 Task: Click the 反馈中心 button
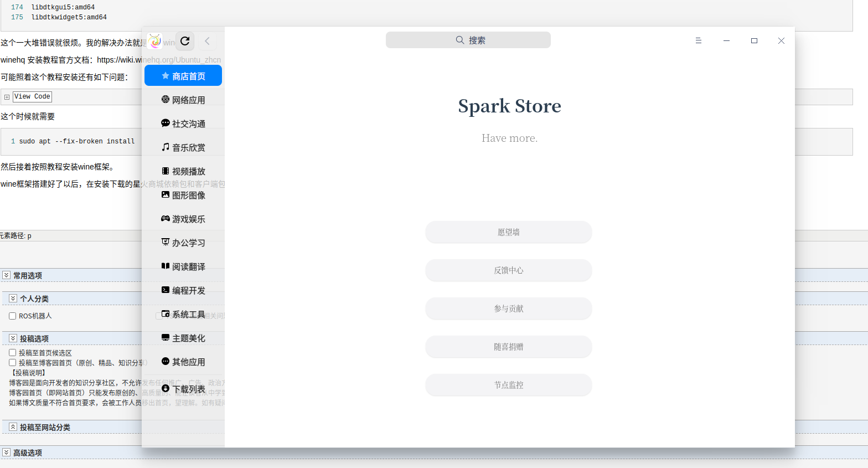pos(509,270)
